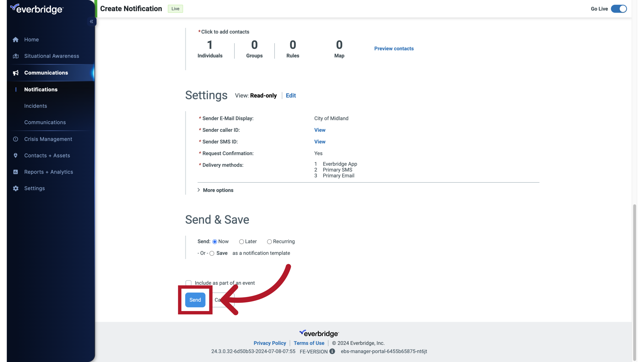Click the Communications megaphone icon
Viewport: 644px width, 362px height.
[16, 73]
